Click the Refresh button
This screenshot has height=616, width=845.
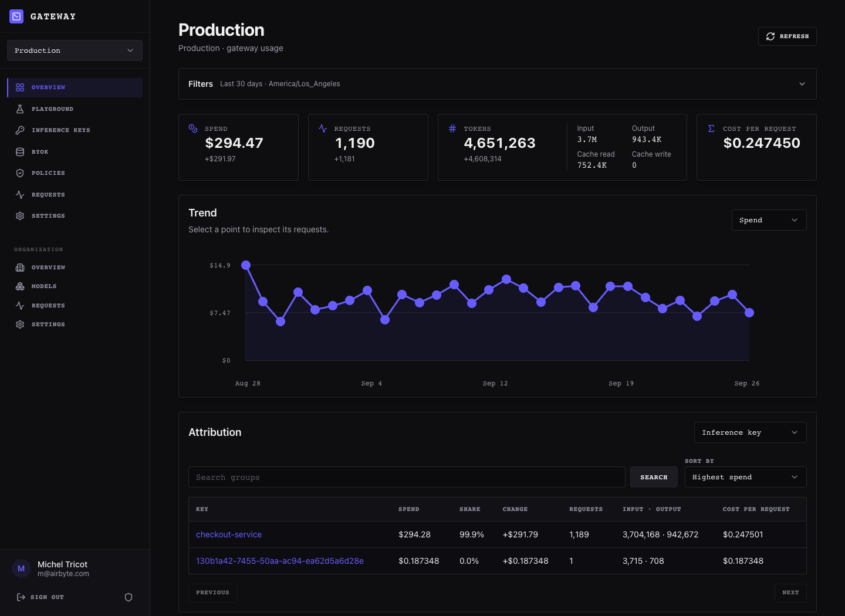pyautogui.click(x=787, y=36)
